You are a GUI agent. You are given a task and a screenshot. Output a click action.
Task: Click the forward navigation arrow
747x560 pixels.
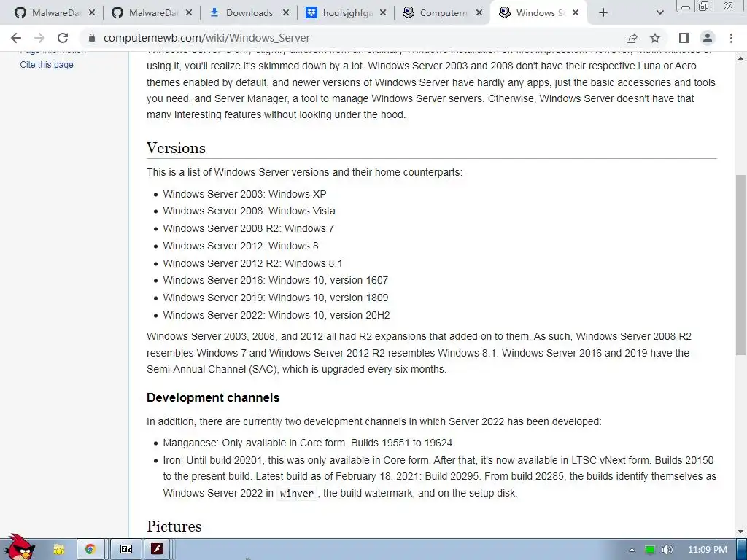[x=39, y=38]
